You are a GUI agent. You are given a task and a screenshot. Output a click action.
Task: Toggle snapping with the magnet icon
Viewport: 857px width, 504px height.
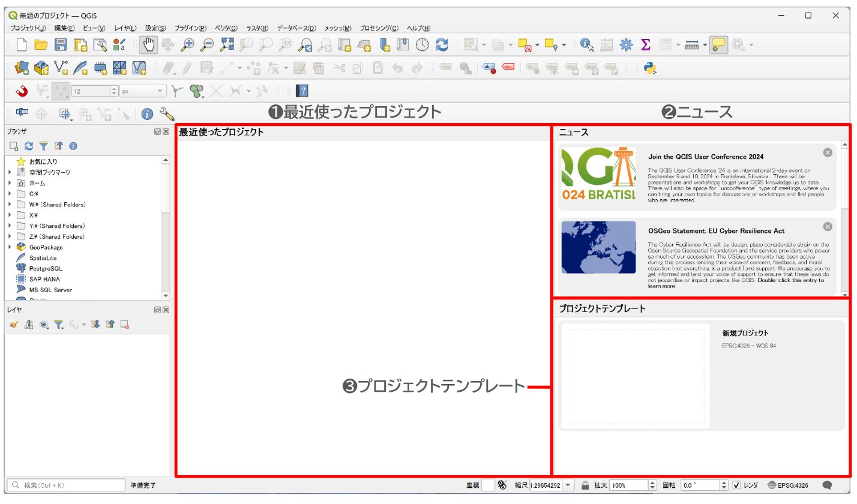pos(22,91)
